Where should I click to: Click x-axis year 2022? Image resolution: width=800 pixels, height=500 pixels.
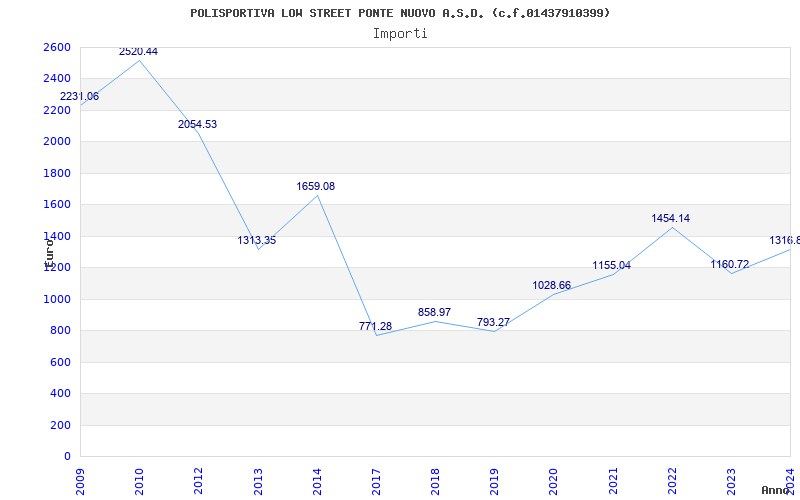click(672, 481)
